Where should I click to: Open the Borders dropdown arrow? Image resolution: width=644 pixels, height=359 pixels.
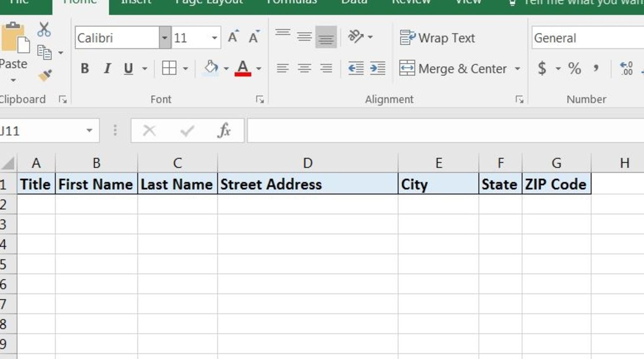185,68
